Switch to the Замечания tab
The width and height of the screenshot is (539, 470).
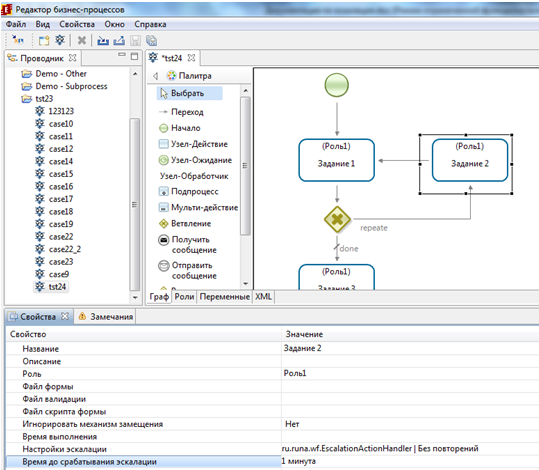coord(106,317)
